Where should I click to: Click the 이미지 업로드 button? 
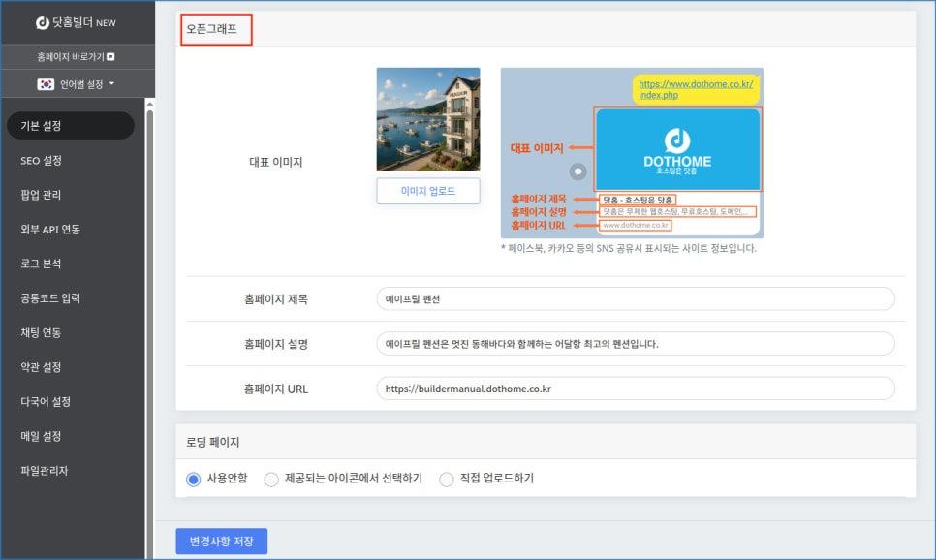(428, 192)
